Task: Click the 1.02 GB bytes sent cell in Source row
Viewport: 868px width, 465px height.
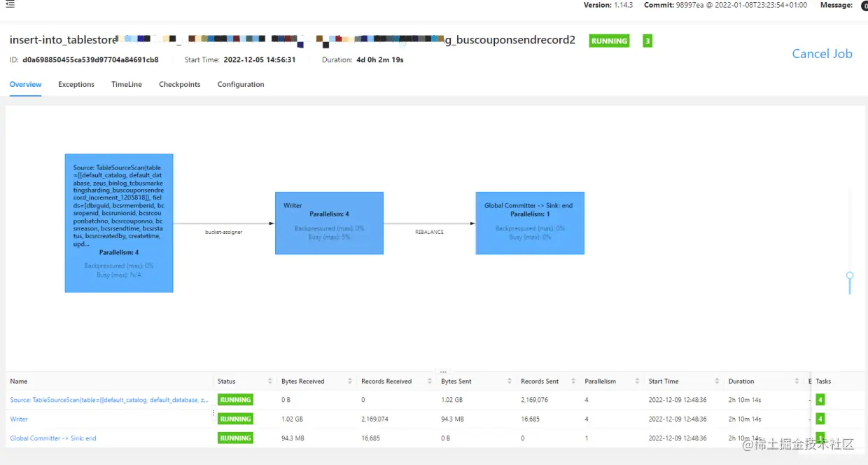Action: tap(452, 400)
